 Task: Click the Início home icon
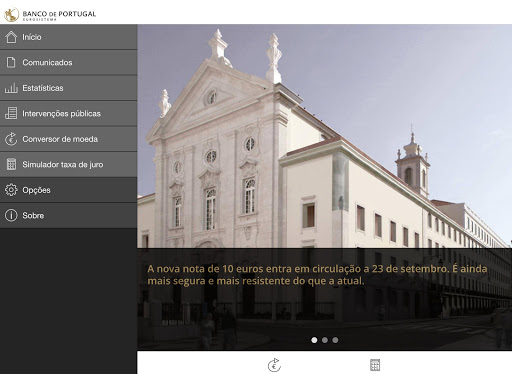point(11,37)
